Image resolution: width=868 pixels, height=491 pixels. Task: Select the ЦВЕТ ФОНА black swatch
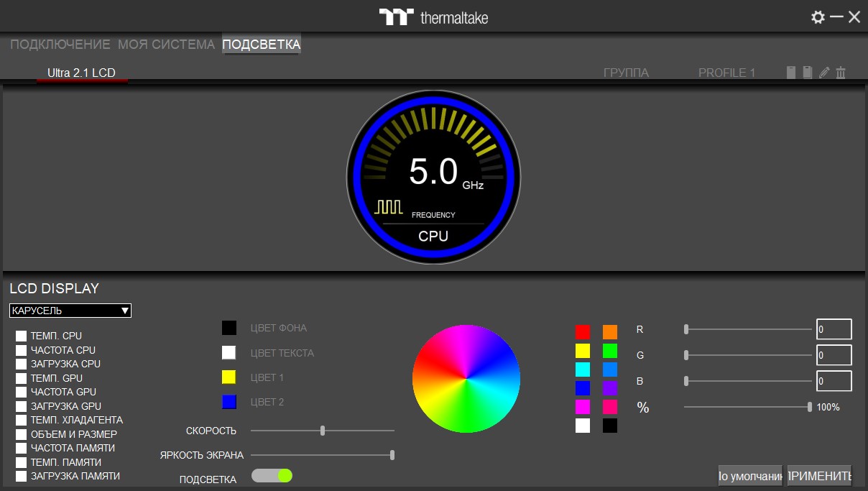[229, 328]
